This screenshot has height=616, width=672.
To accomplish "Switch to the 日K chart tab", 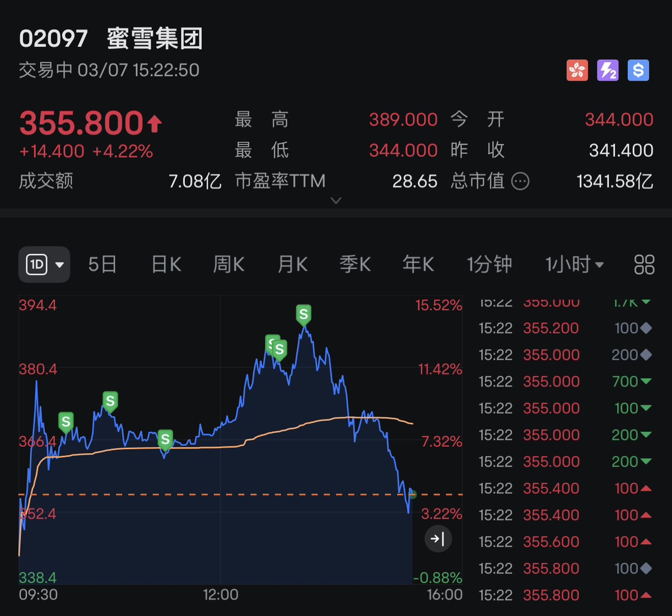I will point(166,264).
